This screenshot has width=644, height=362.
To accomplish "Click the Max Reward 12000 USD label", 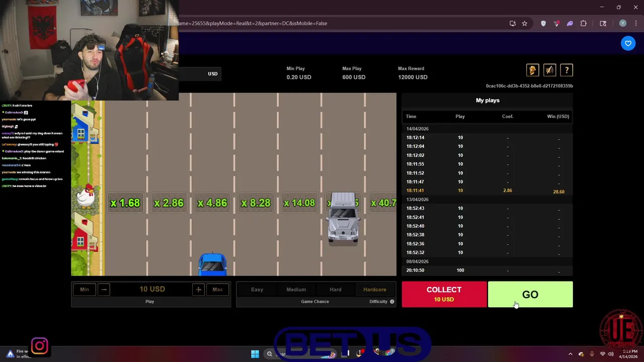I will pos(413,73).
